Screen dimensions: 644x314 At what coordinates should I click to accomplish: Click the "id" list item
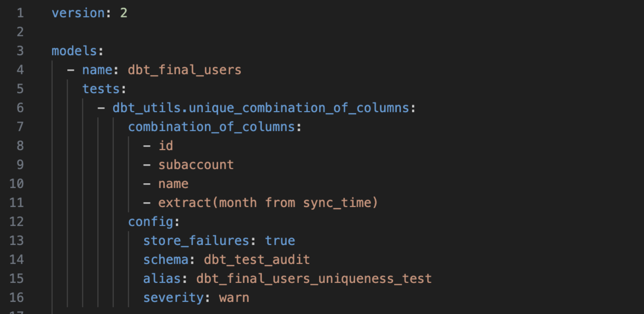166,146
